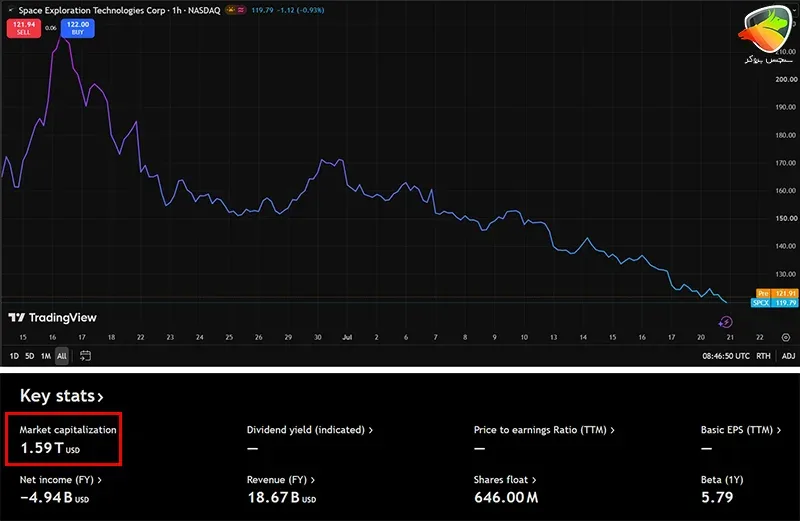Click the 1h interval label in title

(177, 10)
